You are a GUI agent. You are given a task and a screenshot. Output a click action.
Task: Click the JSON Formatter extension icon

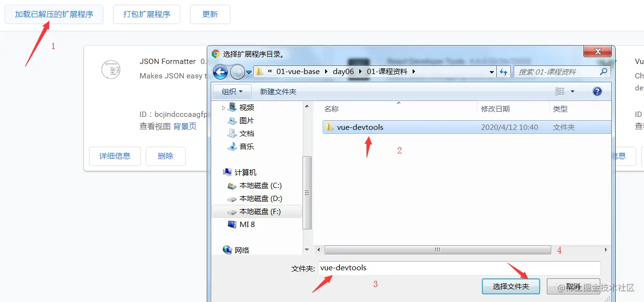pyautogui.click(x=111, y=70)
